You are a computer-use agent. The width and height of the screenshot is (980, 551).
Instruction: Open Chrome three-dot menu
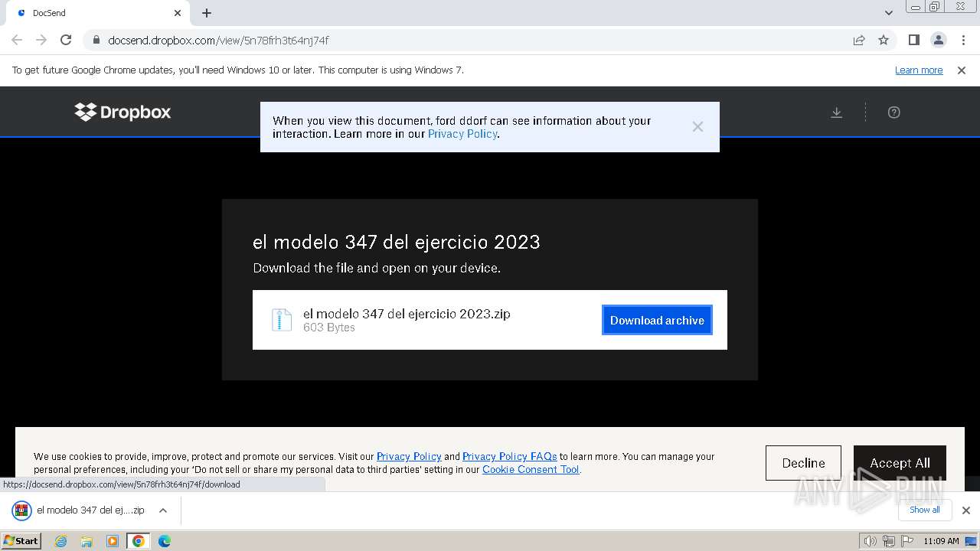[x=963, y=40]
